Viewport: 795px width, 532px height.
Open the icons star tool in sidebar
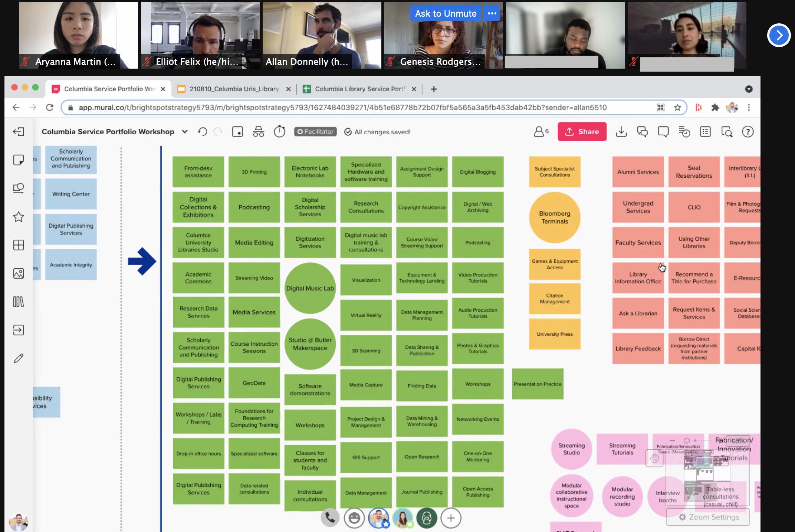point(19,217)
